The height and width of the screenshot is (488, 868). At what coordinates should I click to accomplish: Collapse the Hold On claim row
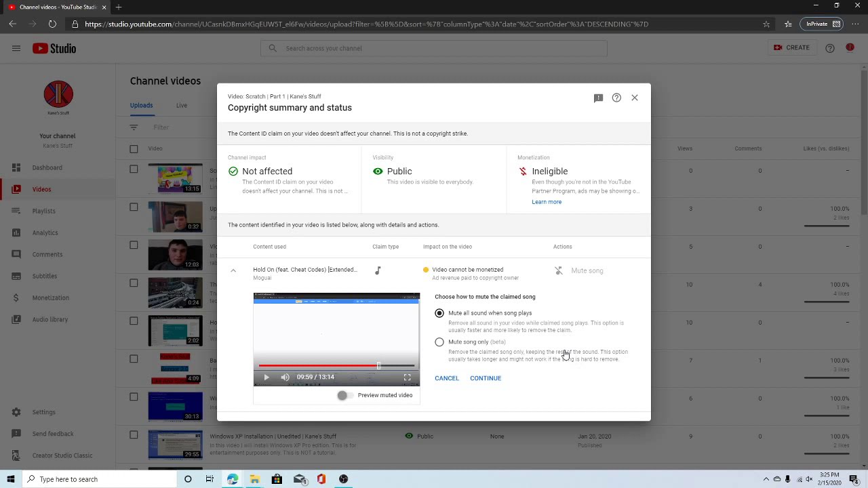233,270
